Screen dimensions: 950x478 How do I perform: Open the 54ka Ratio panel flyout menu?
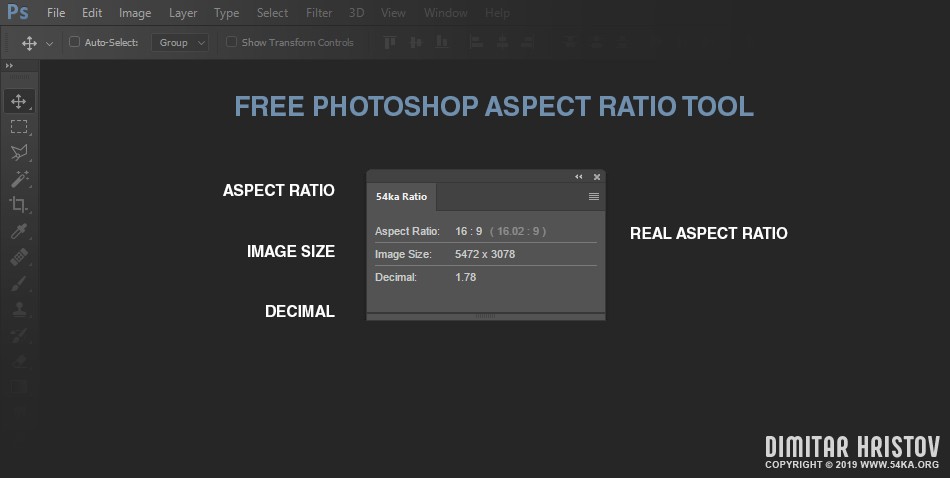[x=594, y=197]
